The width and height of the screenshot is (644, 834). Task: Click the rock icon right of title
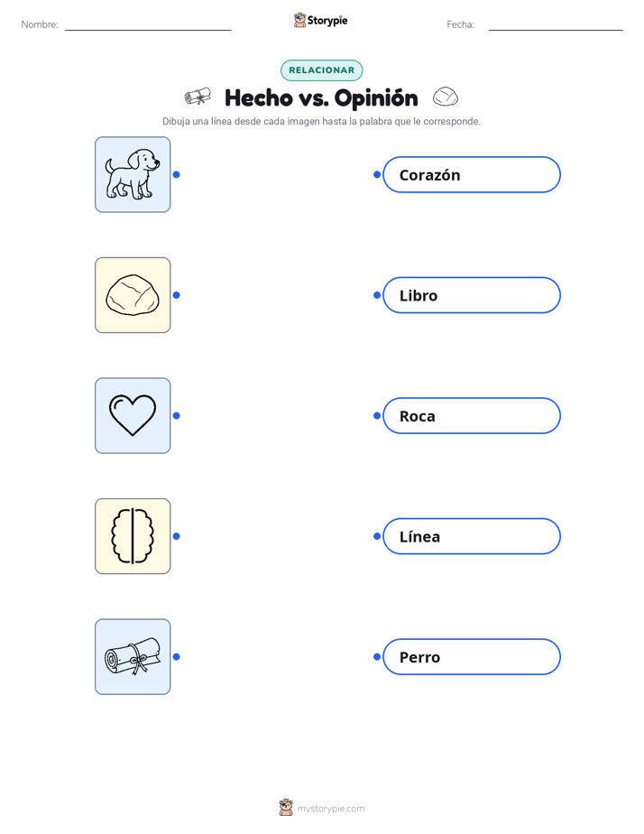446,97
